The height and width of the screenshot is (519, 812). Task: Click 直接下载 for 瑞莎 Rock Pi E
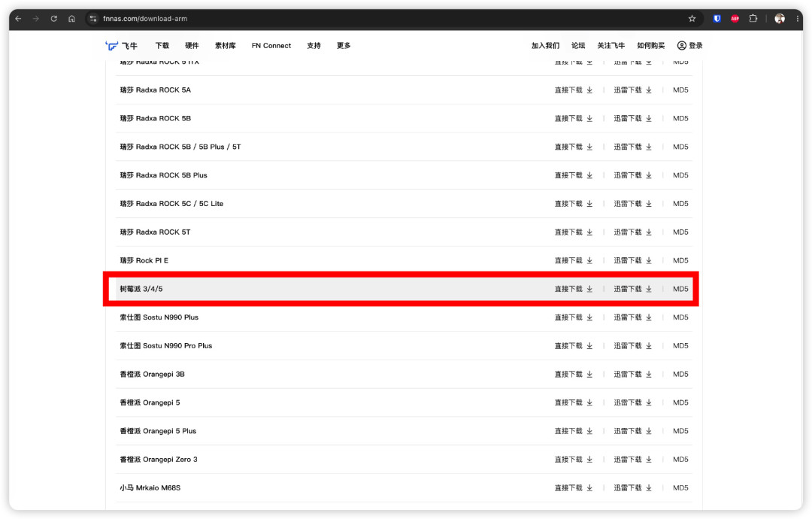click(x=573, y=260)
